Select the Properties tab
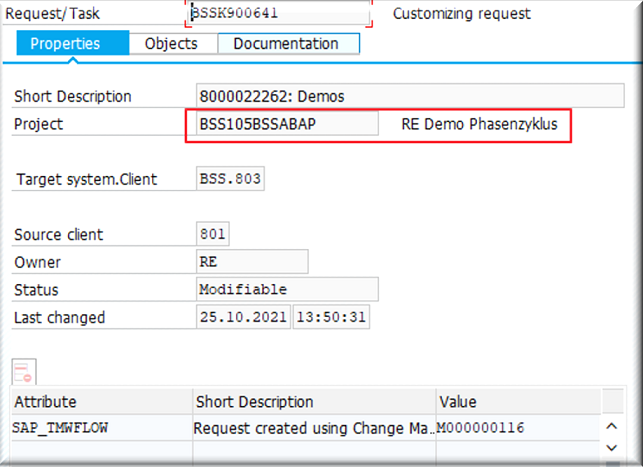643x467 pixels. coord(65,44)
